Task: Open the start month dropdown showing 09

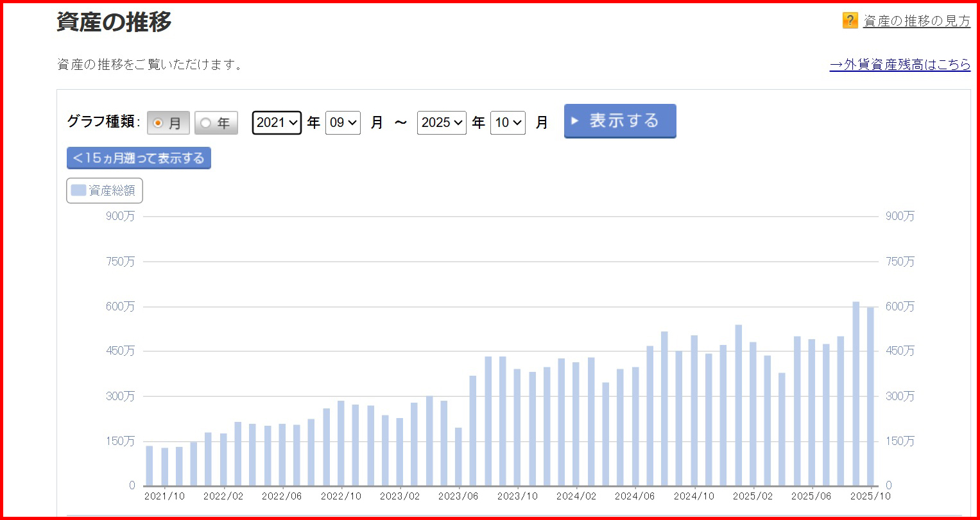Action: pyautogui.click(x=343, y=122)
